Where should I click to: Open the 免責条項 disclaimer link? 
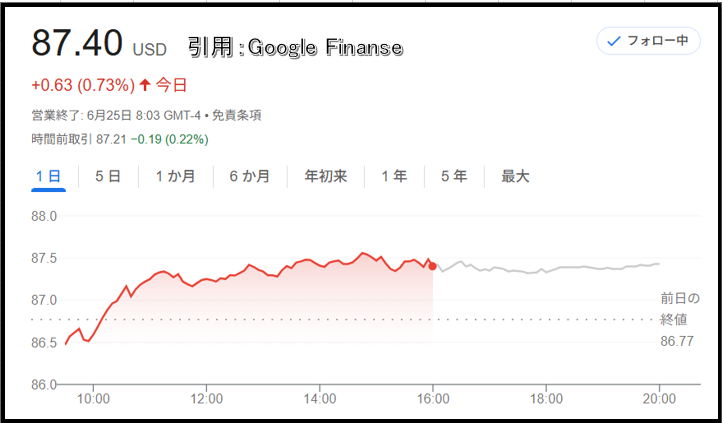point(237,115)
